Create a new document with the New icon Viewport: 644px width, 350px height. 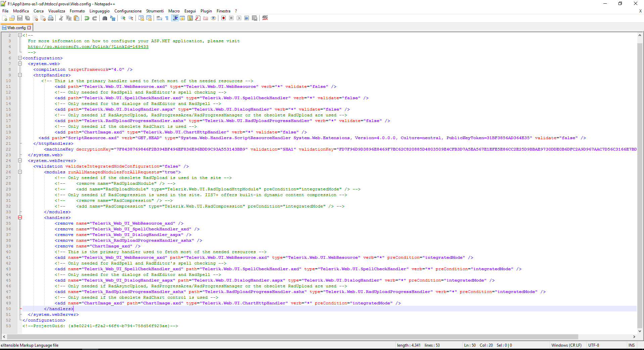(x=5, y=18)
